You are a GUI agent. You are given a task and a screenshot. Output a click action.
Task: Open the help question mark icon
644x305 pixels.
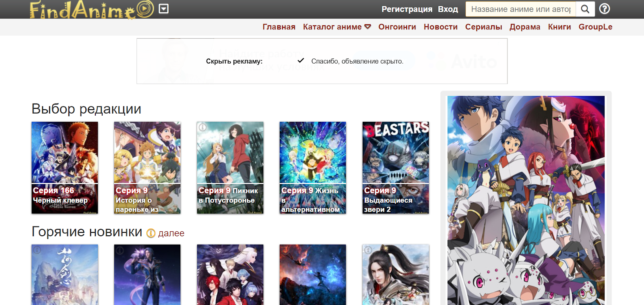pos(605,9)
